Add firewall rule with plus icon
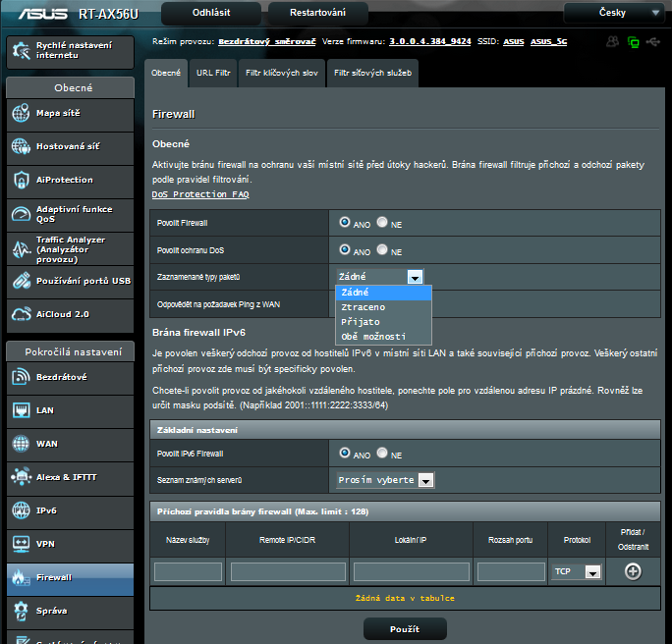Image resolution: width=672 pixels, height=644 pixels. click(633, 571)
